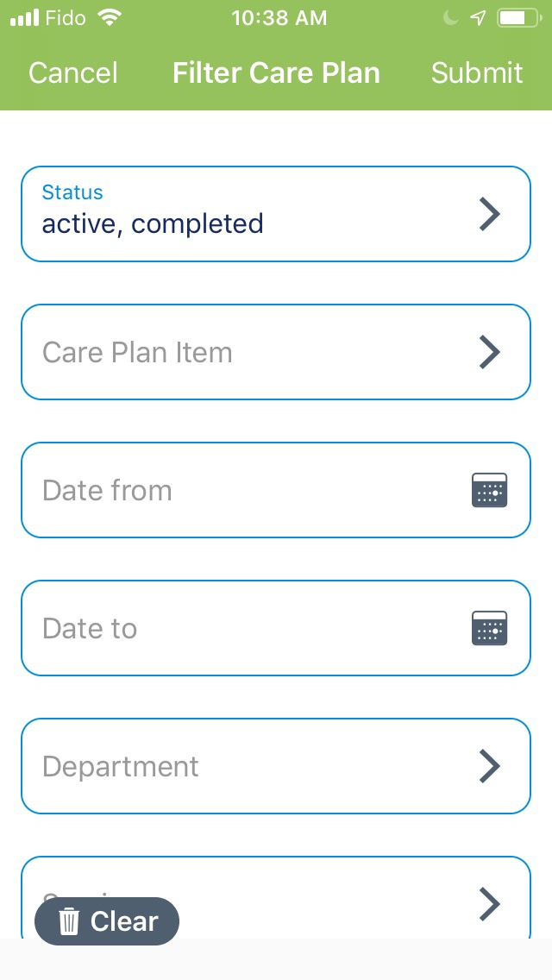Expand the Care Plan Item chevron
The height and width of the screenshot is (980, 552).
point(489,352)
